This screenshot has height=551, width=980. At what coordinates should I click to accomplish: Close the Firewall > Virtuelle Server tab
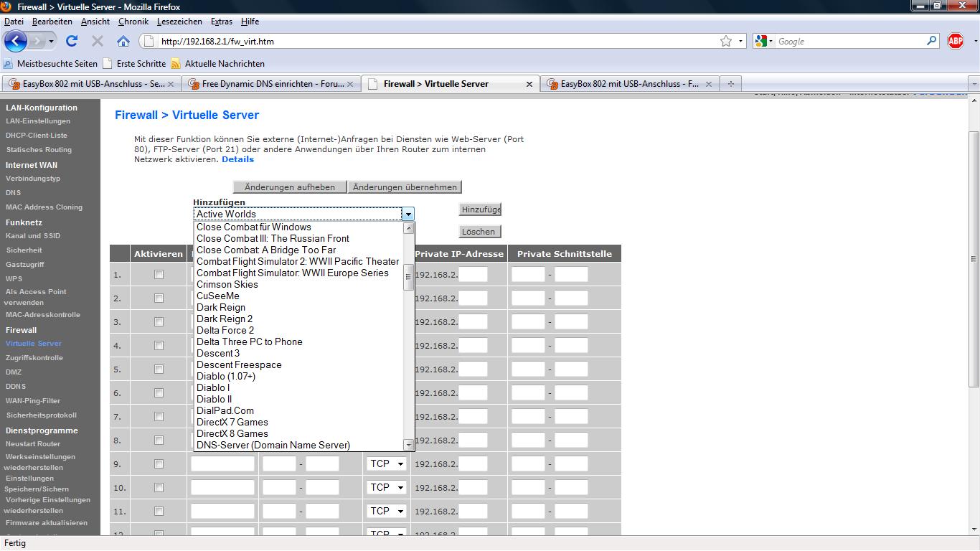pyautogui.click(x=529, y=84)
